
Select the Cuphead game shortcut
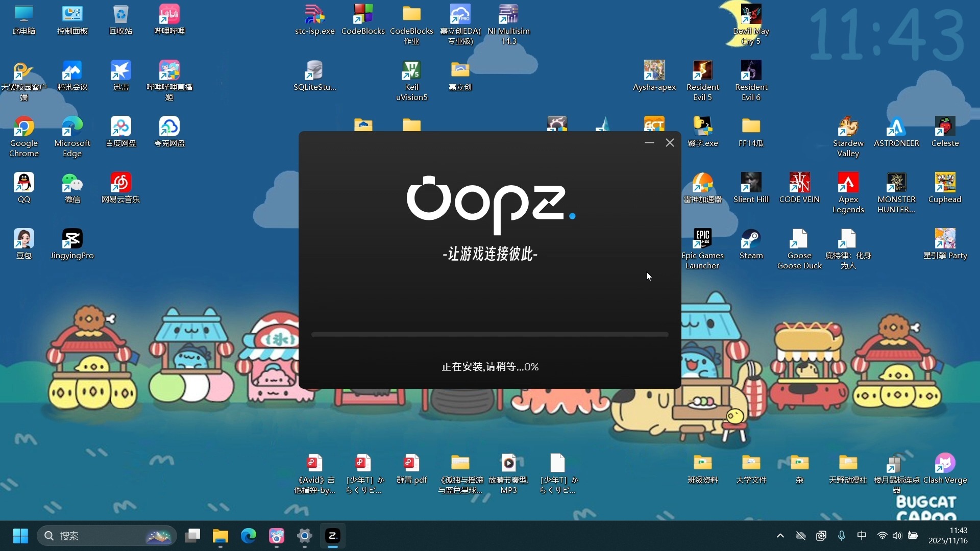[945, 189]
